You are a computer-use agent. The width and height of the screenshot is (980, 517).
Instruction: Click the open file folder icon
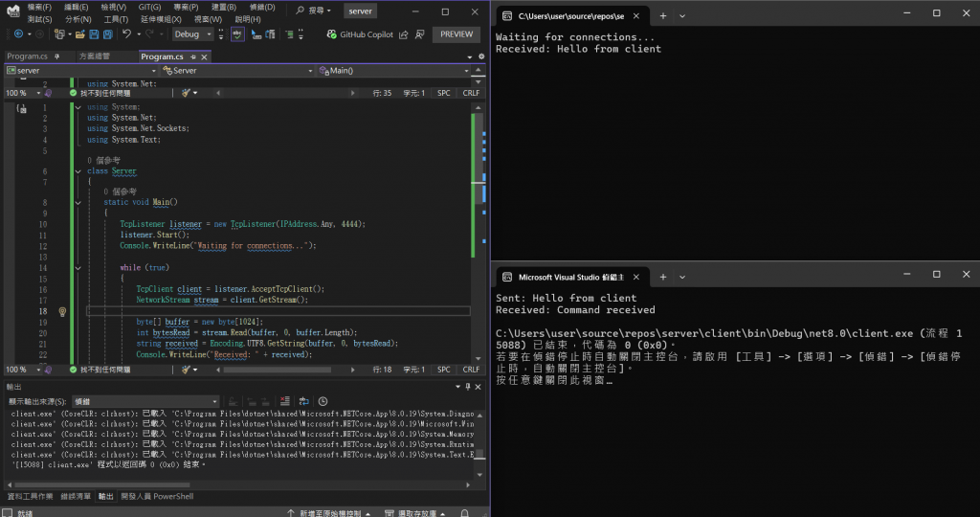(80, 34)
